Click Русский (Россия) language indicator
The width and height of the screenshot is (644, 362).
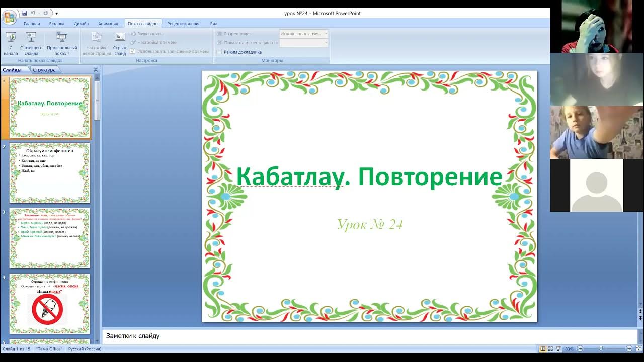tap(85, 349)
